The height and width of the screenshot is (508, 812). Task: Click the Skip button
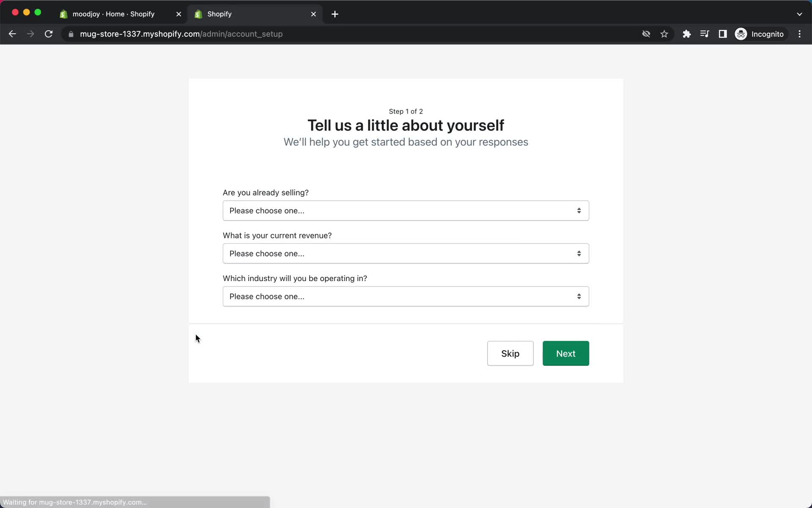coord(510,353)
